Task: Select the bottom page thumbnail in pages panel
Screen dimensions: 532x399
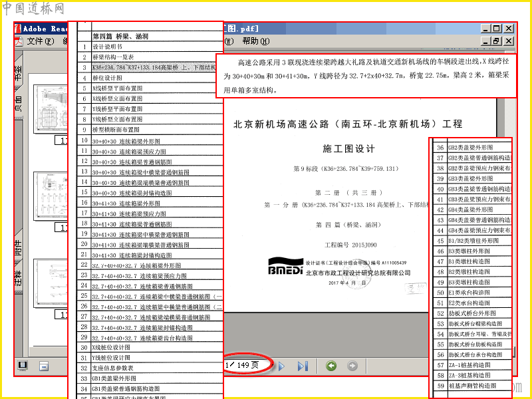Action: (51, 283)
